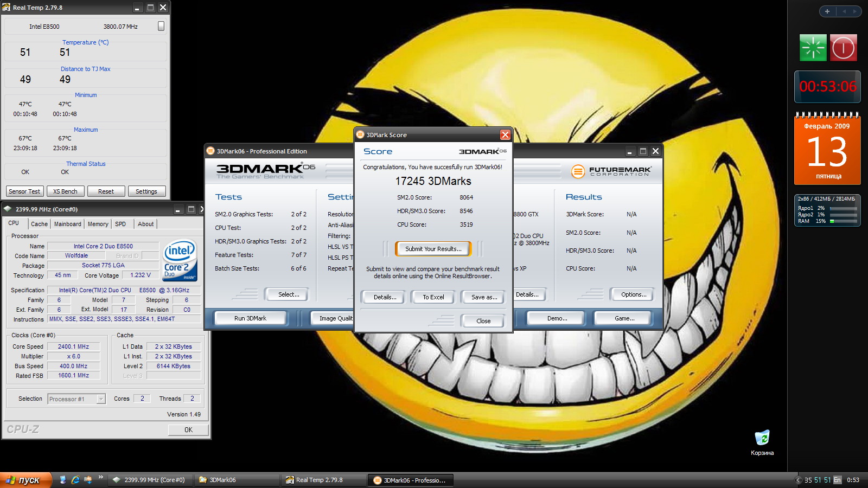Click the red power-off gadget icon in sidebar
868x488 pixels.
point(843,48)
